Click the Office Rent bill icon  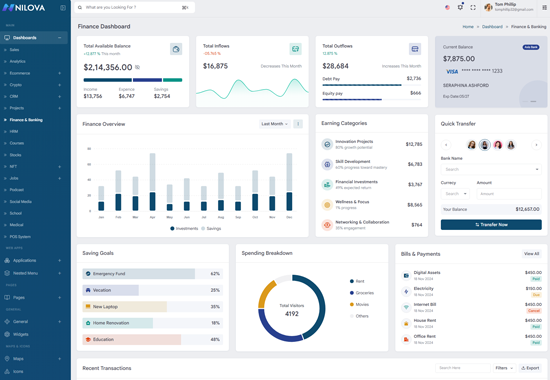(406, 339)
